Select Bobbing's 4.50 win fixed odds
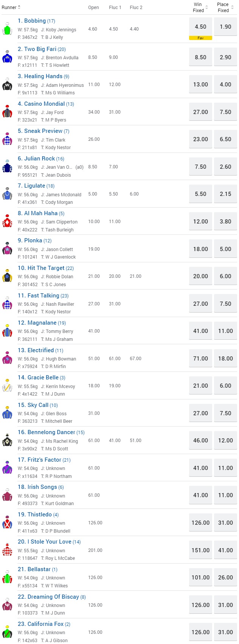239x644 pixels. click(x=200, y=27)
